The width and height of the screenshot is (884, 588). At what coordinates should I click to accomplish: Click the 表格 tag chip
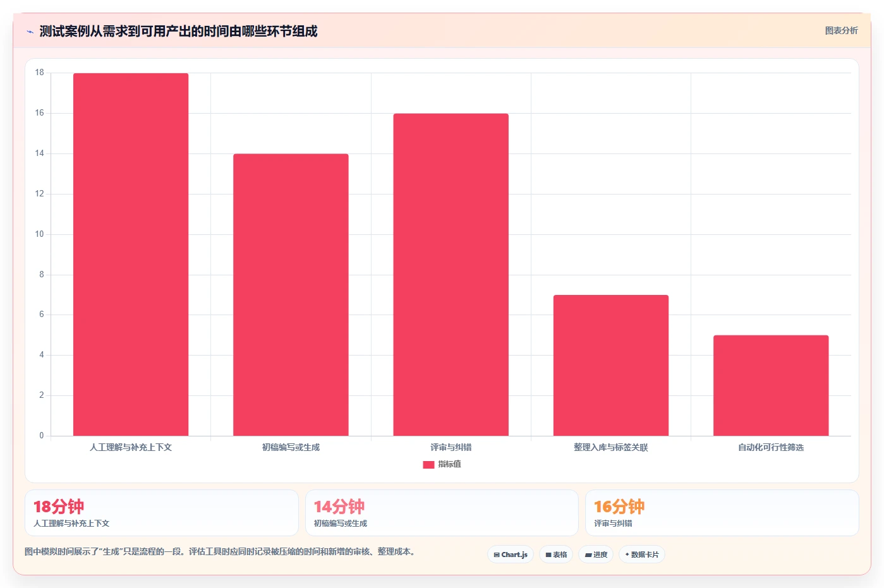pyautogui.click(x=556, y=555)
